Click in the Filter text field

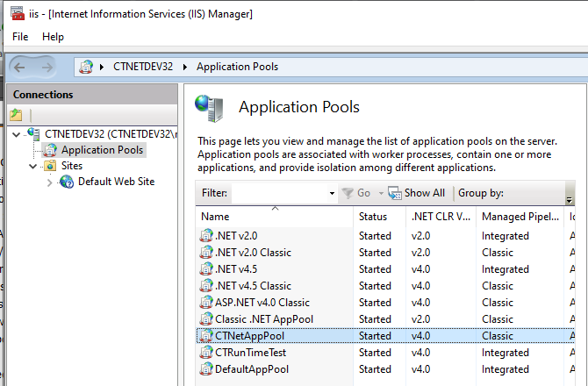pyautogui.click(x=279, y=193)
